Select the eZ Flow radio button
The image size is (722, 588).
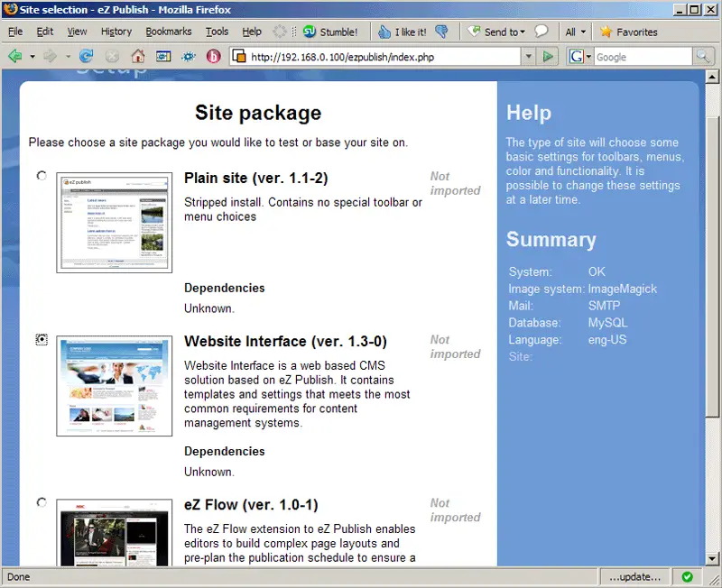[42, 502]
